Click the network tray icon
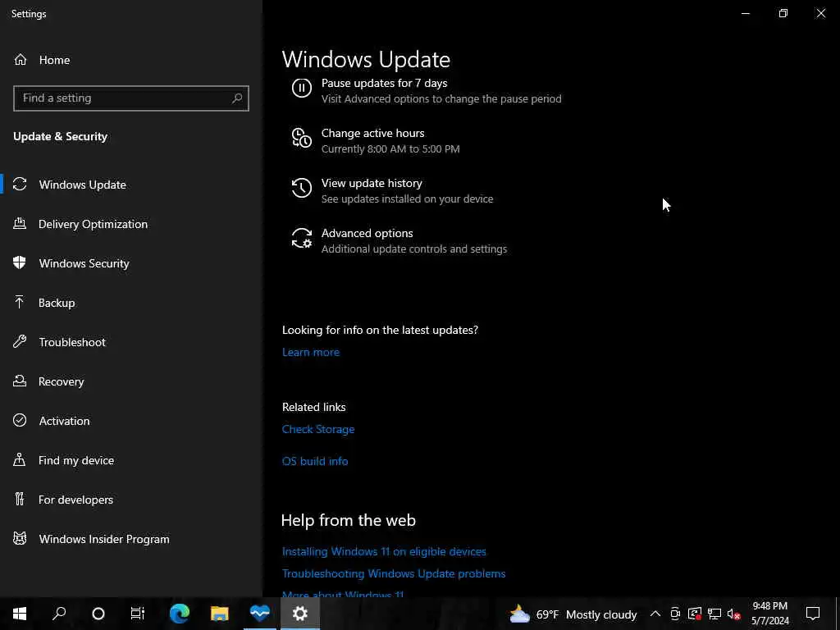Screen dimensions: 840x630 (x=714, y=614)
